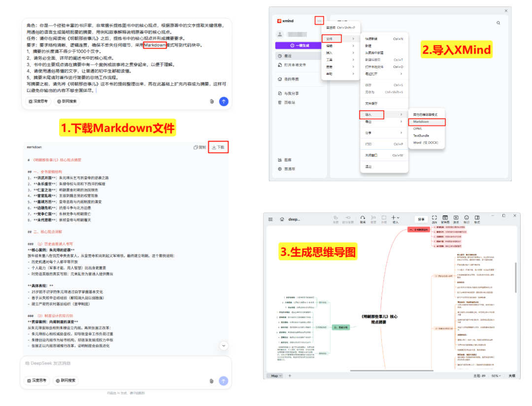Click the search magnifier in xmind home window

(498, 23)
